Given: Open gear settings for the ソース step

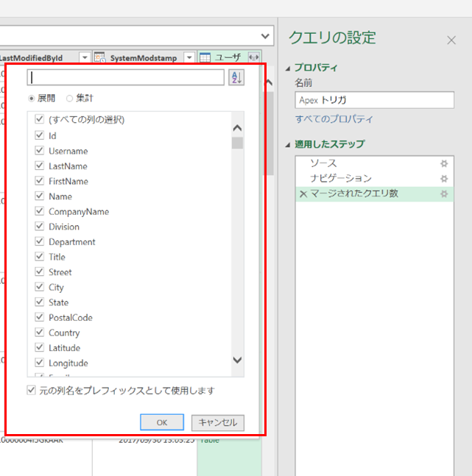Looking at the screenshot, I should 444,163.
